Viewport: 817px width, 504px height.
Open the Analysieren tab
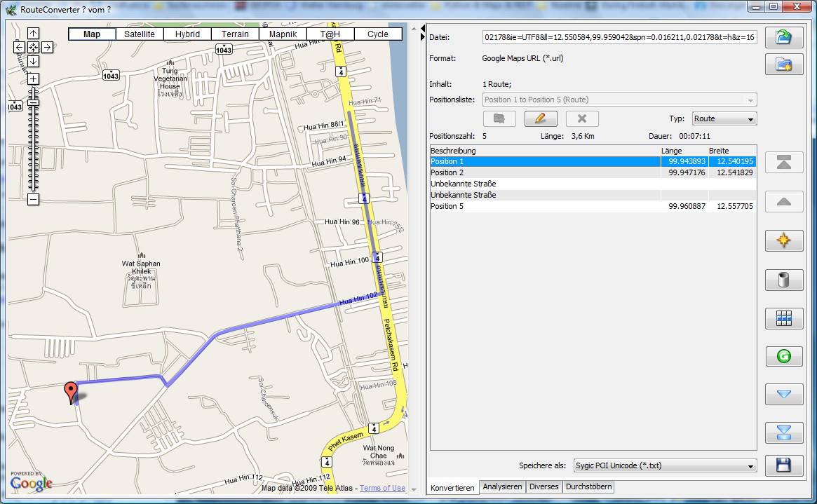point(502,486)
